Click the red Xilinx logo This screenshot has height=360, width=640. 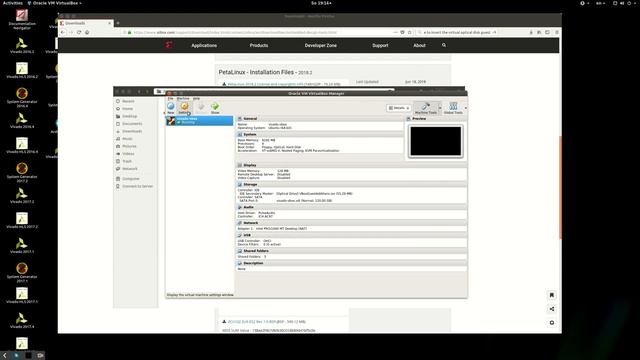(x=169, y=45)
